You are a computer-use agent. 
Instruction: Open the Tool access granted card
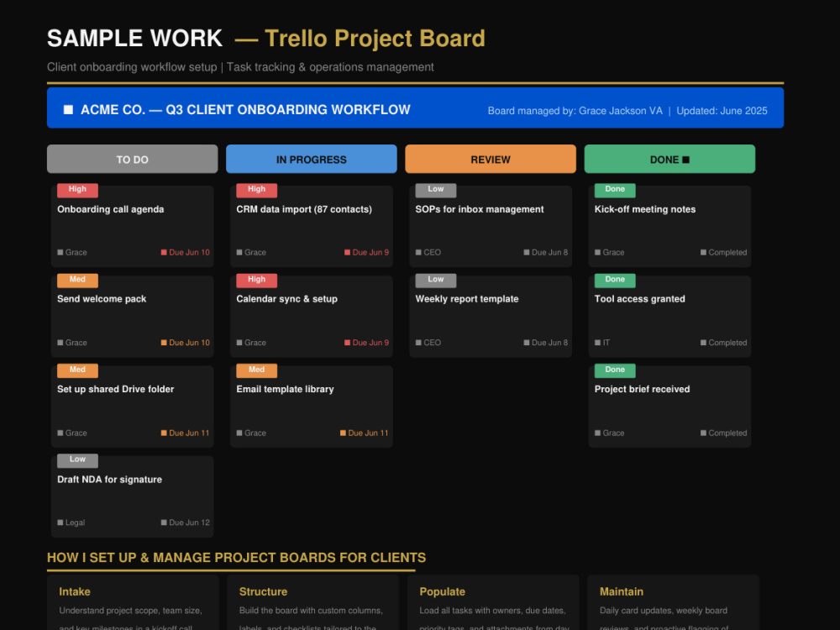(x=669, y=316)
